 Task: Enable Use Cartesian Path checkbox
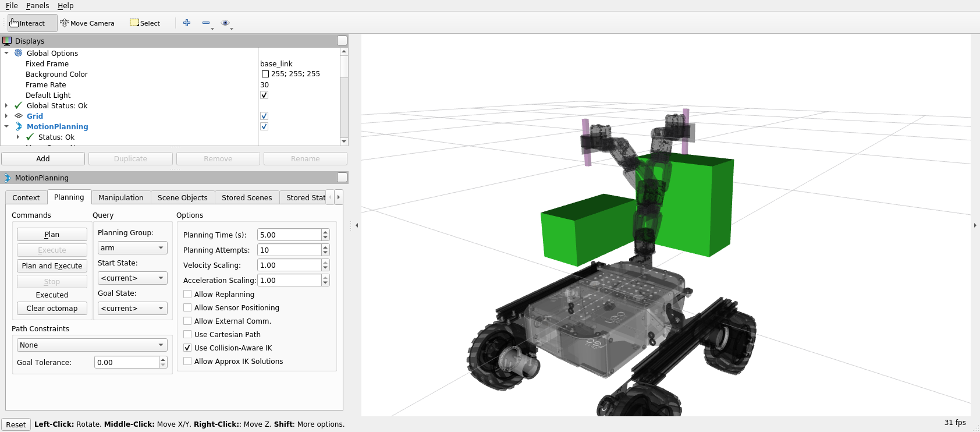[187, 334]
